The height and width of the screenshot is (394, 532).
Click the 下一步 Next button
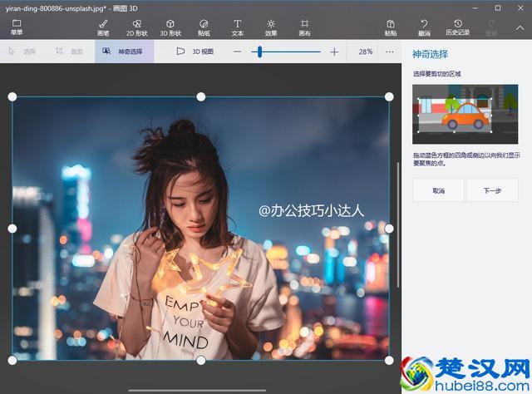(492, 190)
